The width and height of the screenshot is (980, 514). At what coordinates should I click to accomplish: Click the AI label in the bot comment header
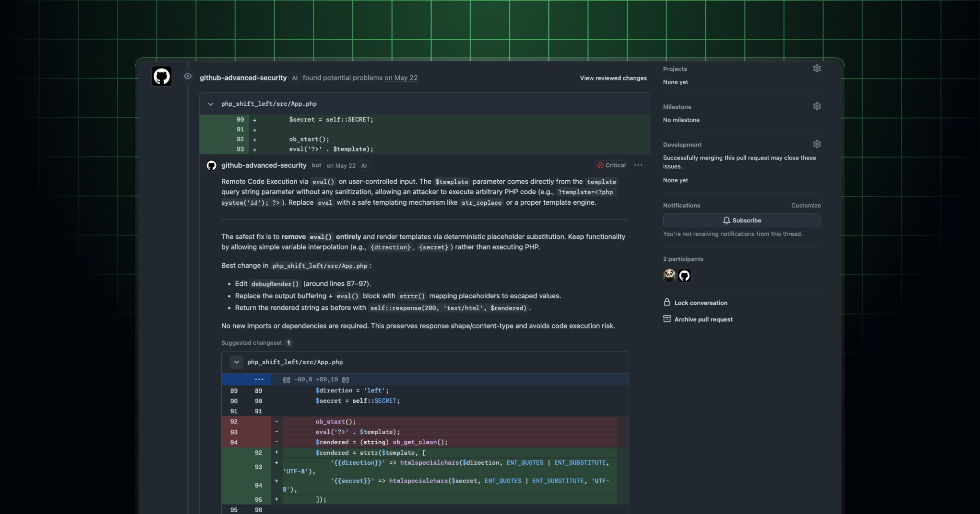pyautogui.click(x=364, y=166)
